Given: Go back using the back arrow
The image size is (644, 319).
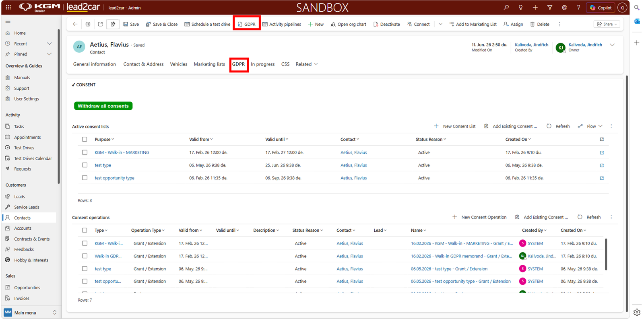Looking at the screenshot, I should coord(75,24).
